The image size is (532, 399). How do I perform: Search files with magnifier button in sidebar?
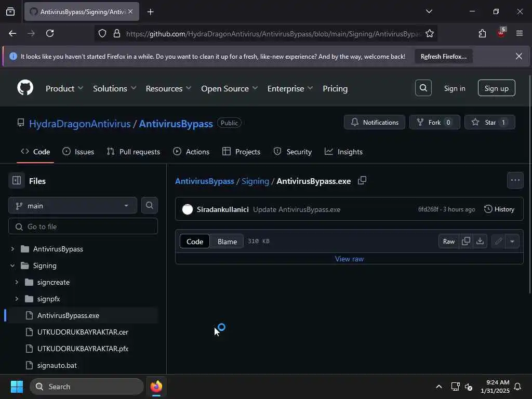pyautogui.click(x=149, y=206)
